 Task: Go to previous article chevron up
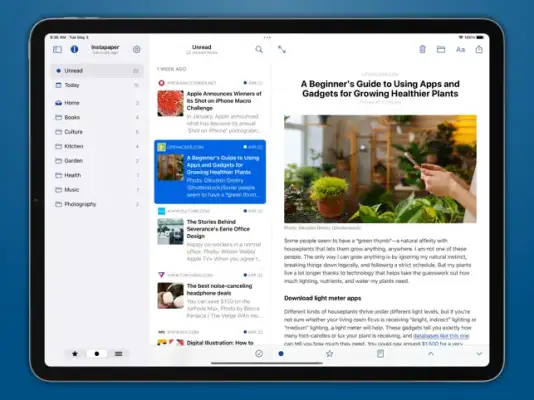tap(431, 354)
